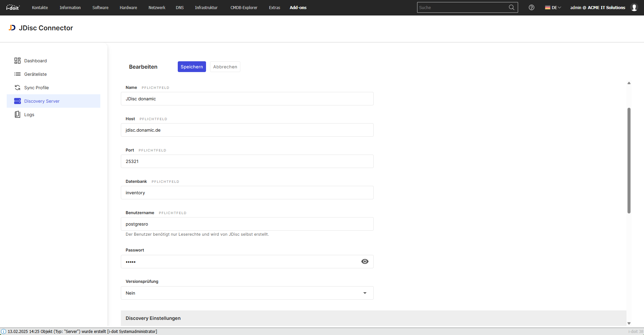Screen dimensions: 644x335
Task: Click into the Port input field
Action: point(247,161)
